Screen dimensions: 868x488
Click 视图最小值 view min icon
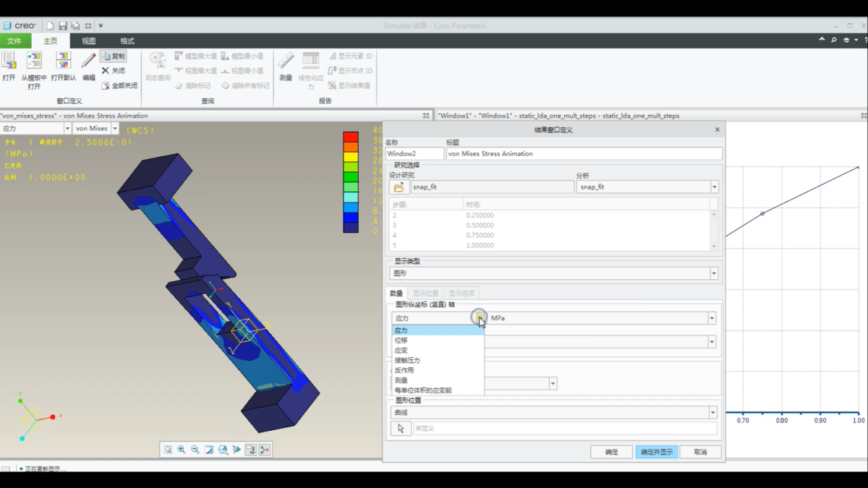(225, 71)
